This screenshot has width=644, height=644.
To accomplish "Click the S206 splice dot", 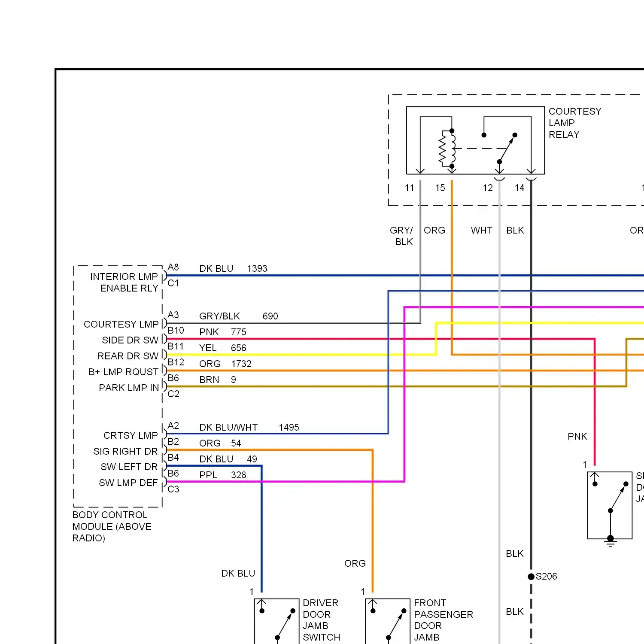I will [531, 577].
